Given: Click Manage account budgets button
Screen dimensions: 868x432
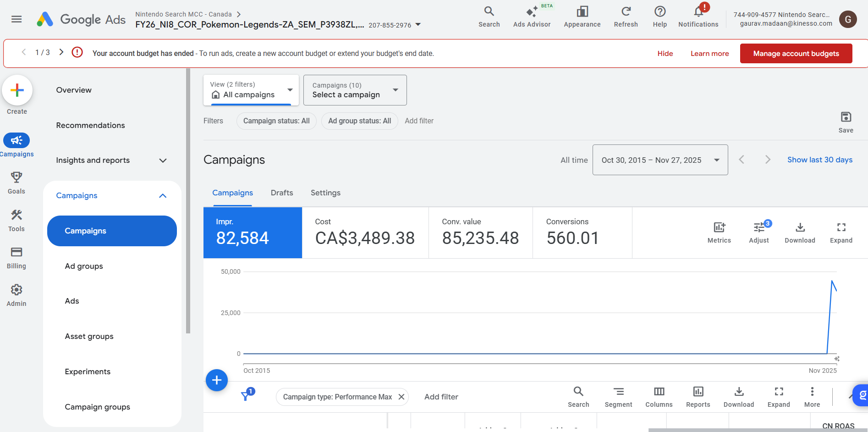Looking at the screenshot, I should point(796,54).
